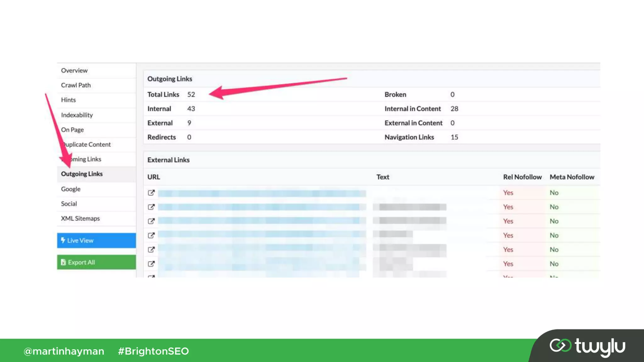Click the fifth row's external link icon

(151, 250)
